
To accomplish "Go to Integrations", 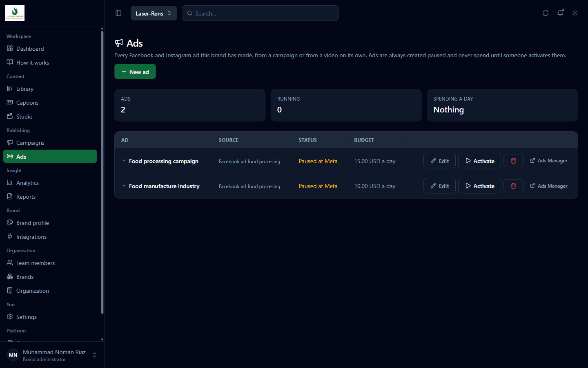I will point(50,237).
